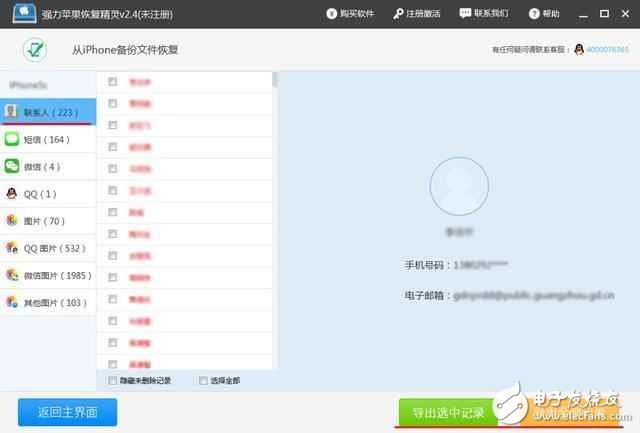Click the 购买软件 shopping cart icon
This screenshot has height=433, width=640.
pos(333,14)
